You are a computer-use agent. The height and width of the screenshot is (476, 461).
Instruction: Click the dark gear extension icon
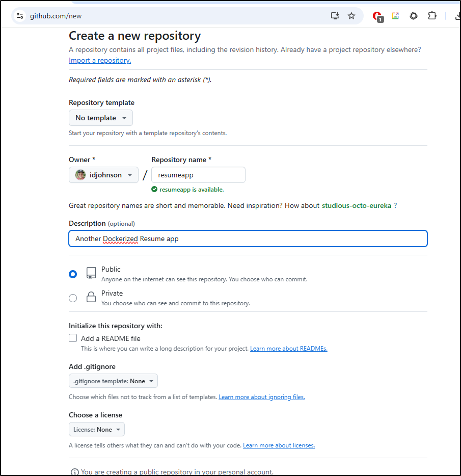(413, 16)
